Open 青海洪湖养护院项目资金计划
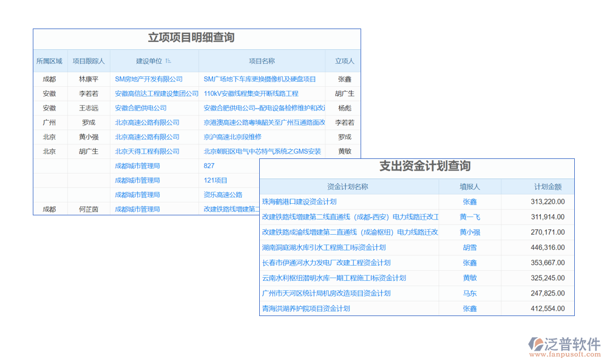607x364 pixels. point(306,309)
